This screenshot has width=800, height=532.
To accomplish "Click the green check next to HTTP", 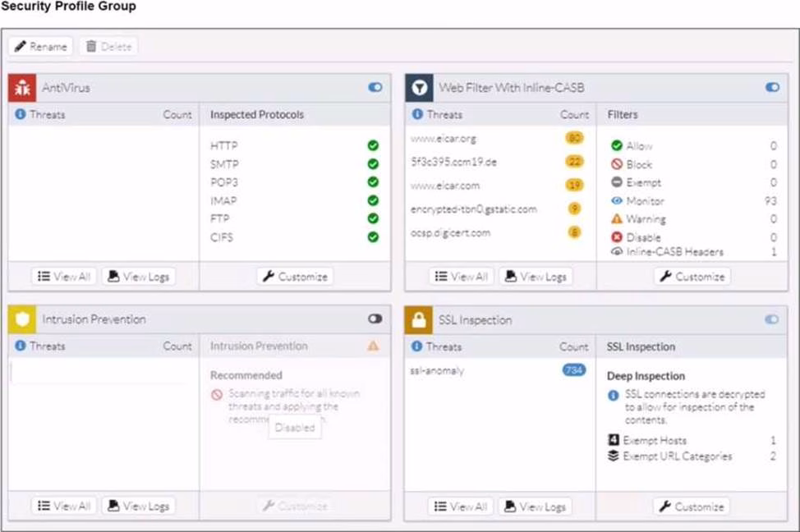I will (x=373, y=145).
